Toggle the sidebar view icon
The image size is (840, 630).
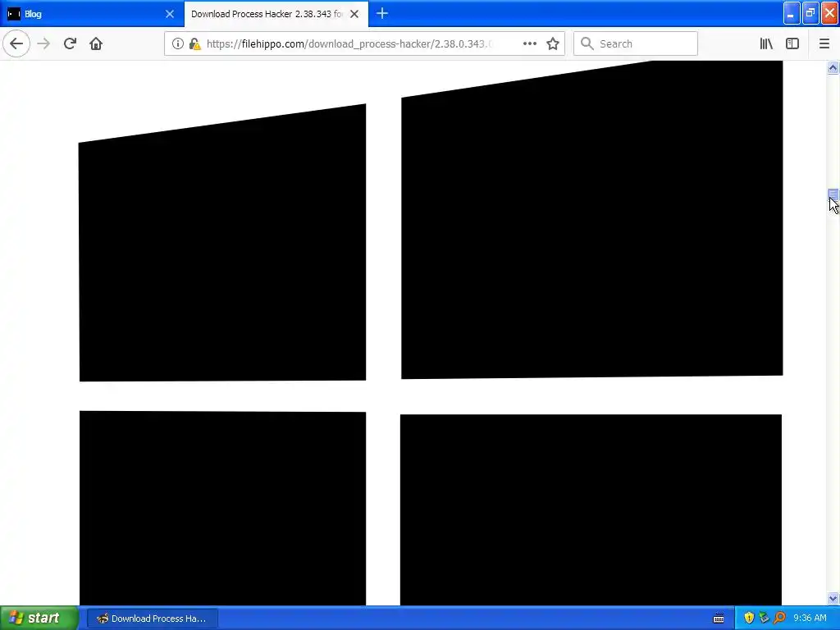(792, 43)
